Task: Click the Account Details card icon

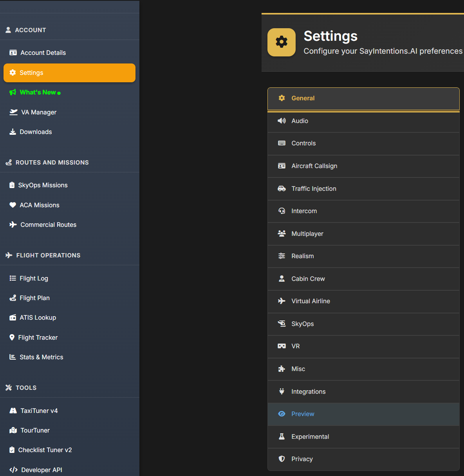Action: (x=13, y=52)
